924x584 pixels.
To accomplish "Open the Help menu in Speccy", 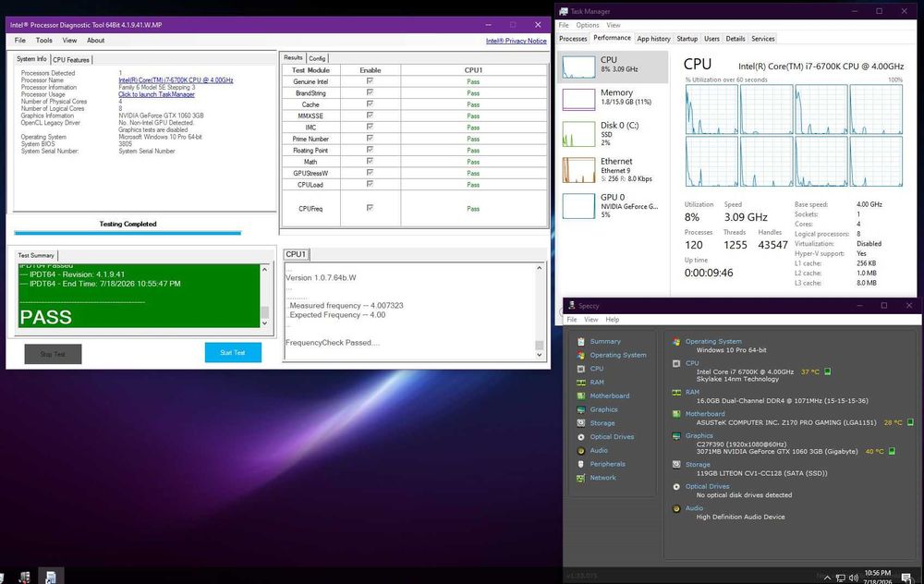I will click(613, 320).
